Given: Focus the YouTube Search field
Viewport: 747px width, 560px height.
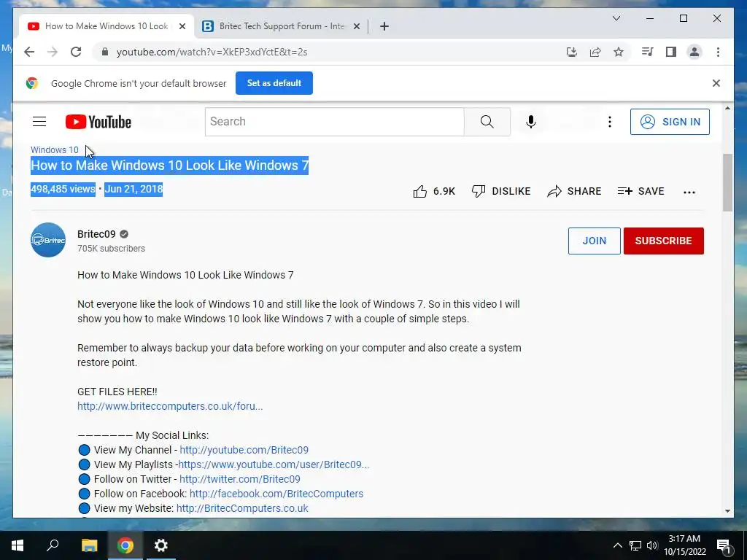Looking at the screenshot, I should (x=334, y=122).
